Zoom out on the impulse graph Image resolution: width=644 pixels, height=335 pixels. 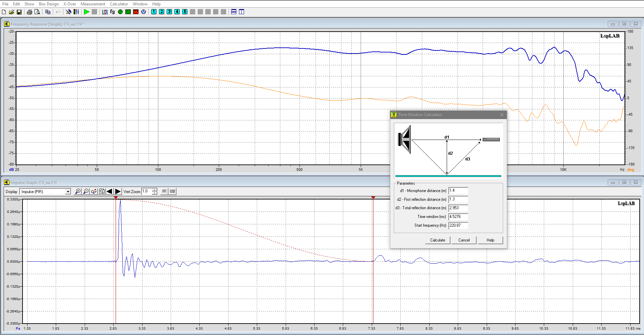[x=86, y=191]
